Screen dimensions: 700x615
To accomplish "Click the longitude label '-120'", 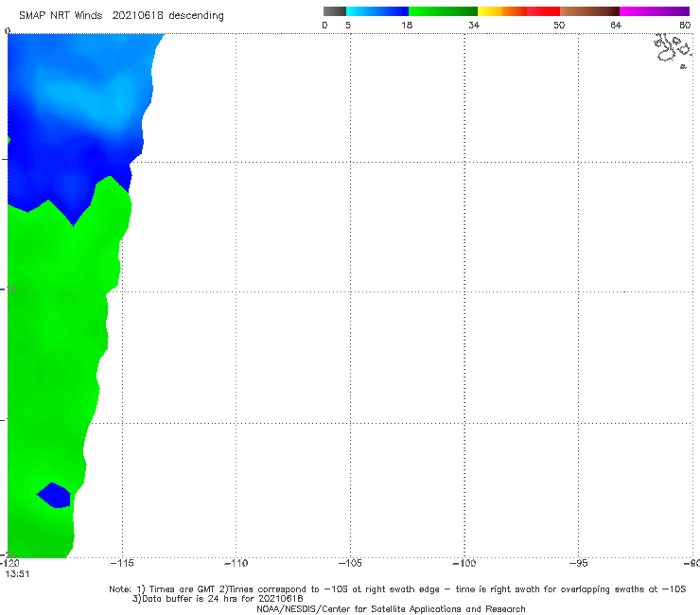I will pos(9,563).
